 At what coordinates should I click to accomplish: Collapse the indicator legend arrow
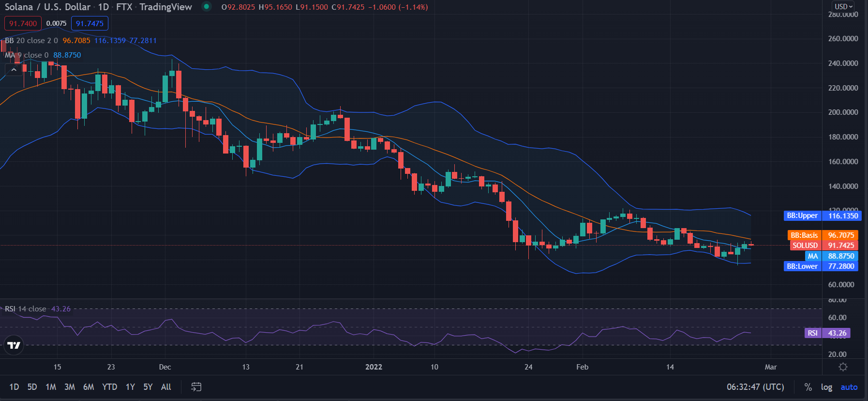pos(14,70)
